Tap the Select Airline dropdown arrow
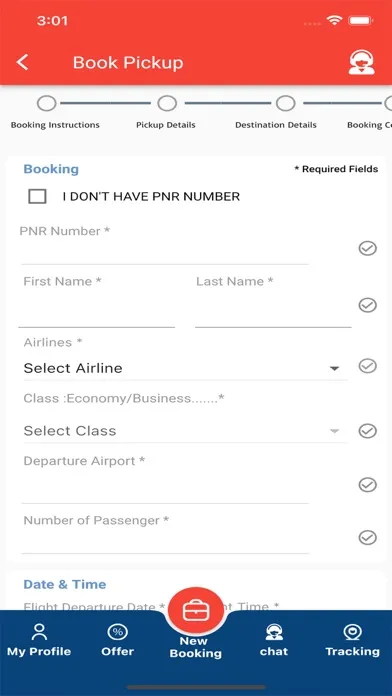Screen dimensions: 392x696 pyautogui.click(x=334, y=368)
